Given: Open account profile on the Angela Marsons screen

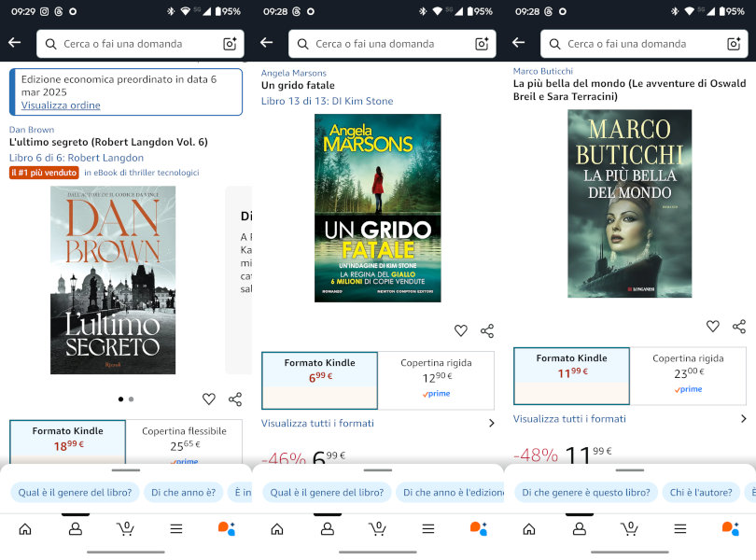Looking at the screenshot, I should click(328, 529).
